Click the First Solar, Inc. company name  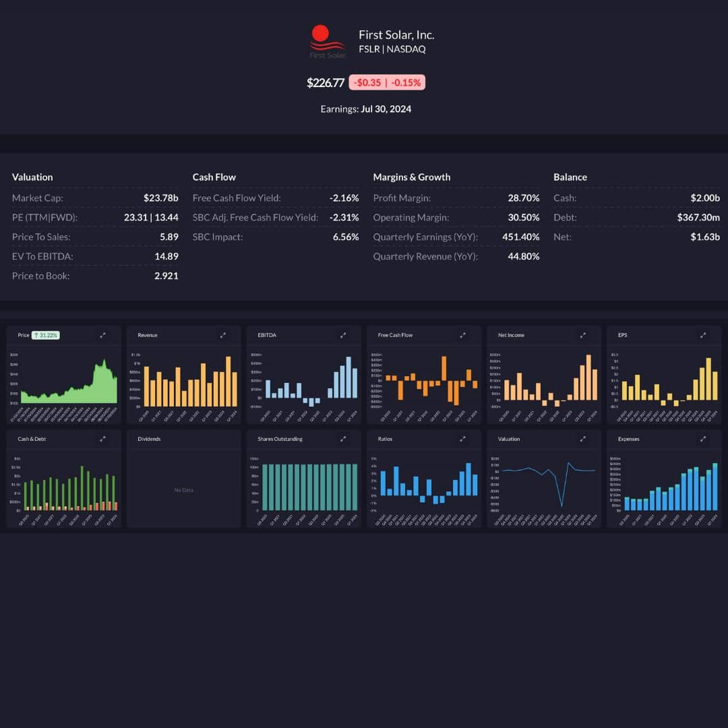tap(396, 35)
